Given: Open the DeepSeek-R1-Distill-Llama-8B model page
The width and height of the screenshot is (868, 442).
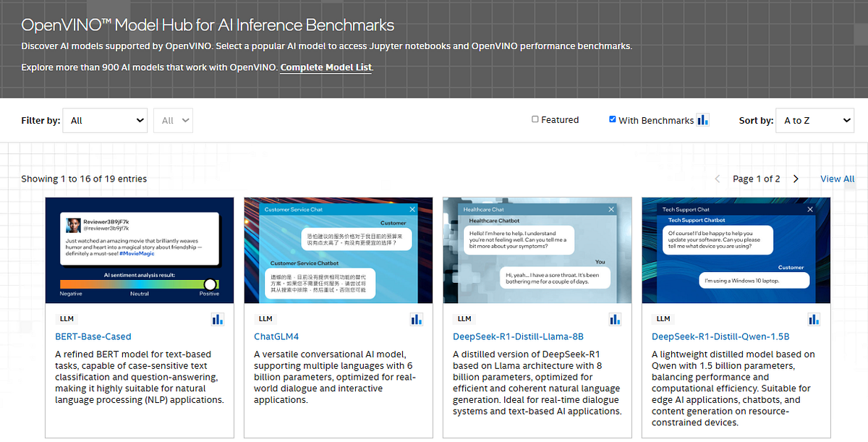Looking at the screenshot, I should (x=518, y=336).
